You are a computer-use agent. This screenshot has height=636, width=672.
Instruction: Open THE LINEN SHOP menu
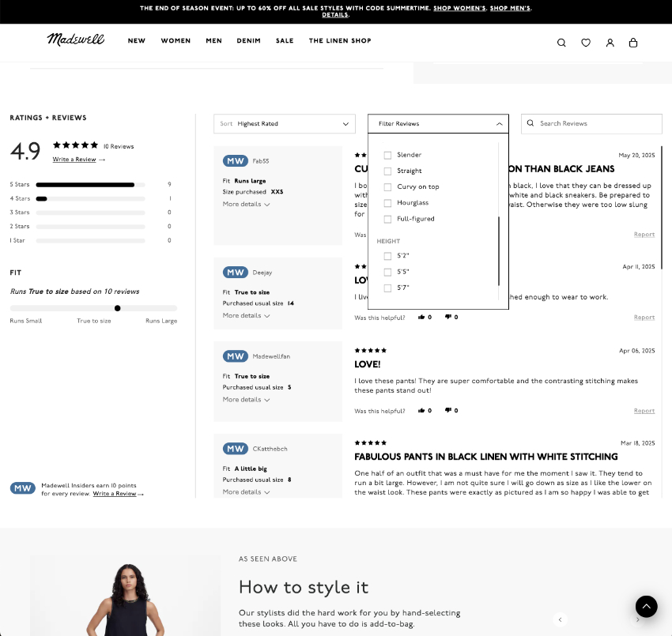tap(340, 40)
